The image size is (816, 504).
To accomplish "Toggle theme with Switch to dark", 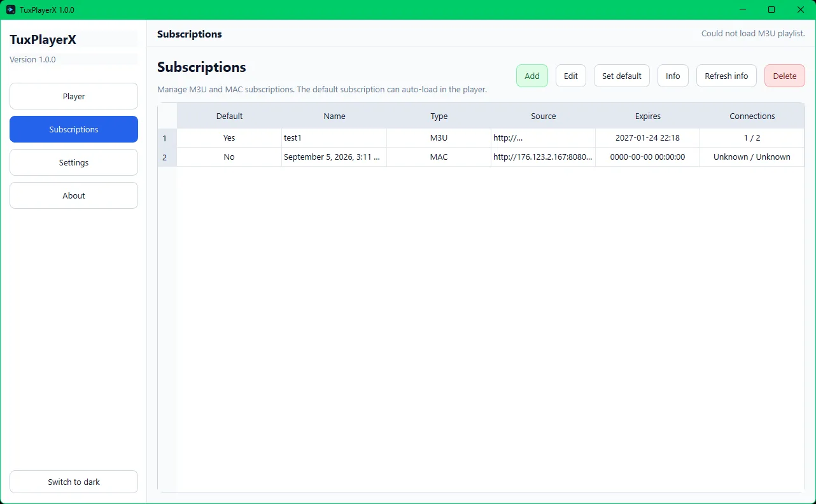I will [x=74, y=482].
